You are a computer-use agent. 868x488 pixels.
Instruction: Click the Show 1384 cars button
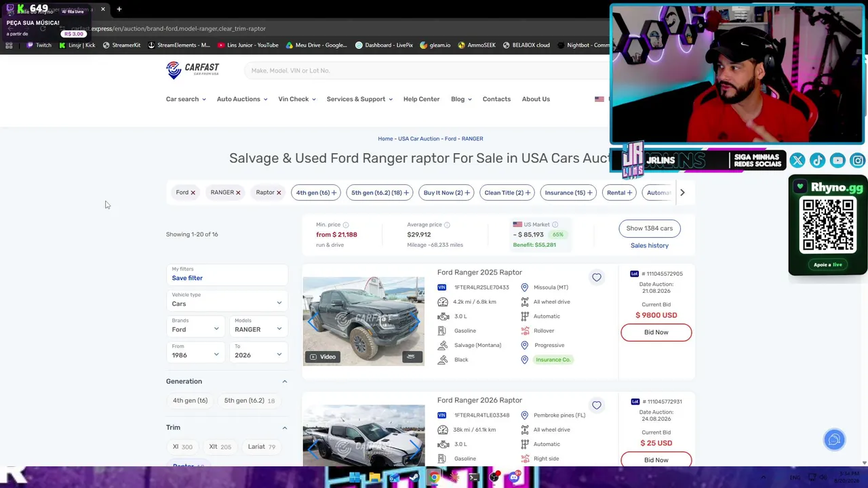coord(650,228)
